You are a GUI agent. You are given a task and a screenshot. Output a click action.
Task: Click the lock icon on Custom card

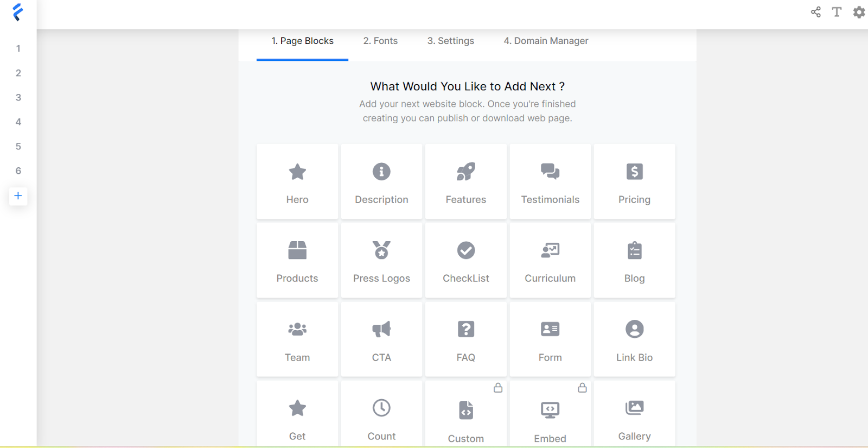point(498,388)
